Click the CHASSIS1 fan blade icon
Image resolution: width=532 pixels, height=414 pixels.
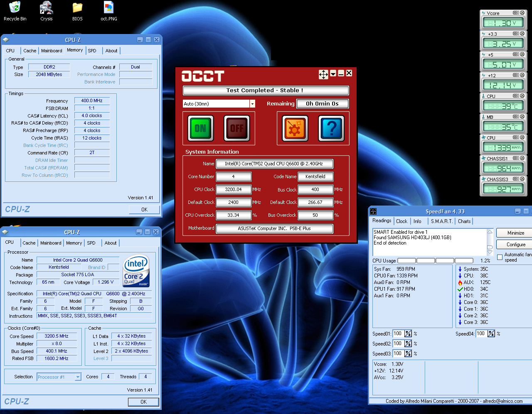click(x=483, y=158)
